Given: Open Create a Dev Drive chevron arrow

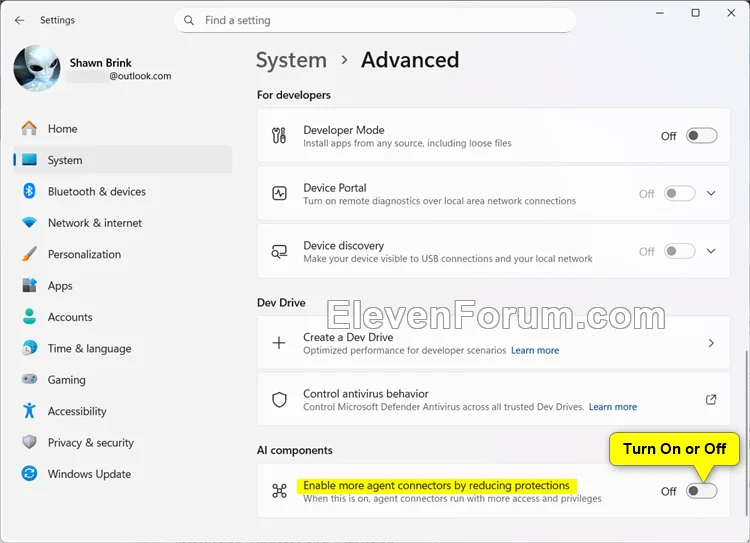Looking at the screenshot, I should (711, 343).
